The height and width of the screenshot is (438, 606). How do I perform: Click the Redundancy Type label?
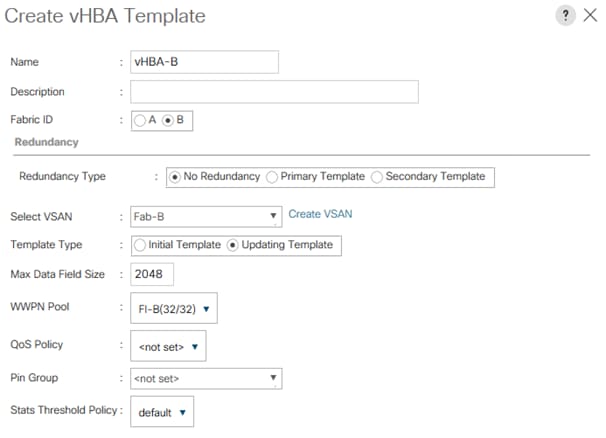pos(62,176)
